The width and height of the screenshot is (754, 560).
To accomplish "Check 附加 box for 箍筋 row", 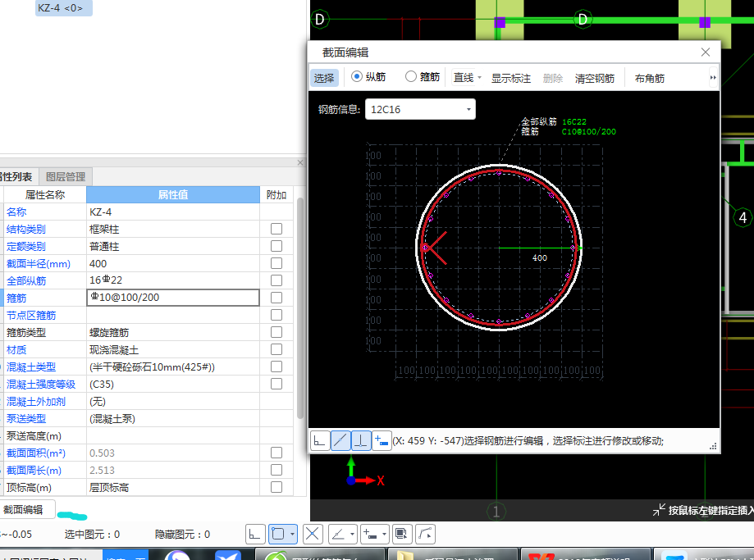I will (x=276, y=298).
